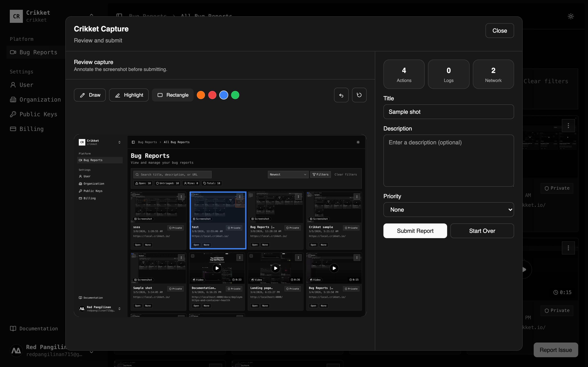Image resolution: width=588 pixels, height=367 pixels.
Task: Expand the Crikket workspace switcher
Action: pos(91,15)
